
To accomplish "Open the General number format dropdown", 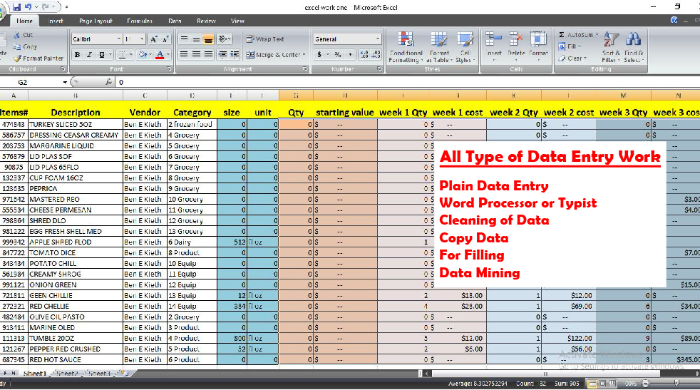I will pos(378,39).
